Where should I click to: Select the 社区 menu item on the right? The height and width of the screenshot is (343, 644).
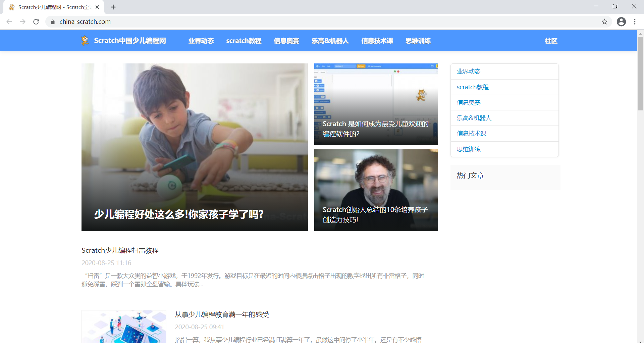tap(550, 41)
